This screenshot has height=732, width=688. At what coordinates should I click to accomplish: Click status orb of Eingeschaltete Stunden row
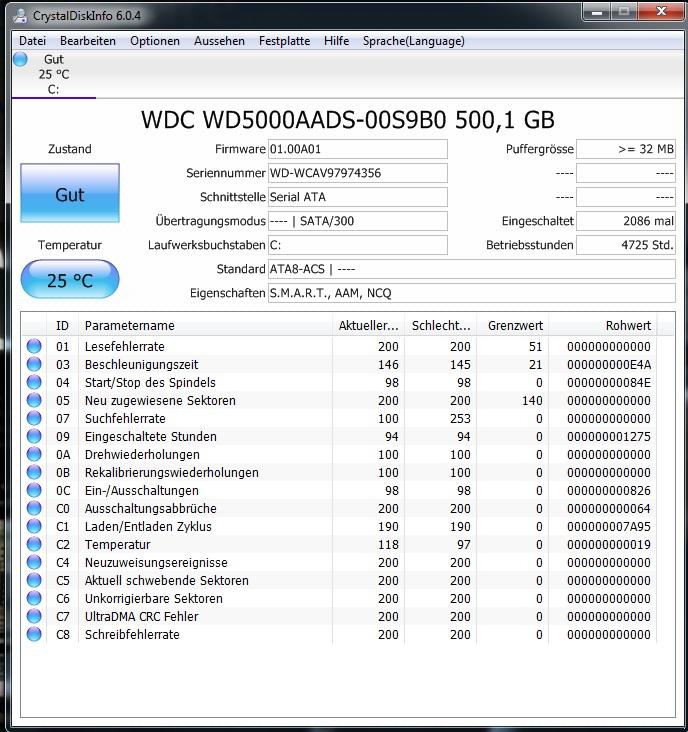34,436
